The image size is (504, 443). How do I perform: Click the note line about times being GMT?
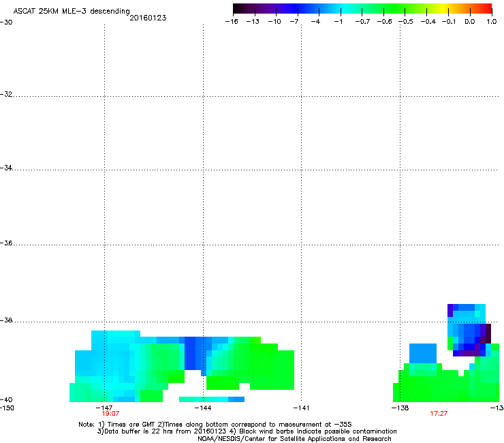click(x=215, y=425)
